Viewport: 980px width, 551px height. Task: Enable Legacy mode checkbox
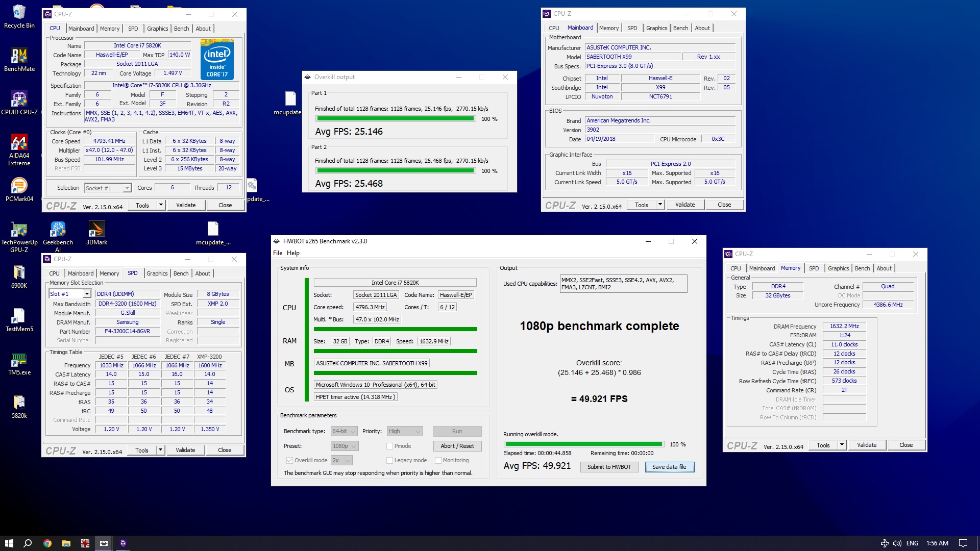(x=389, y=460)
